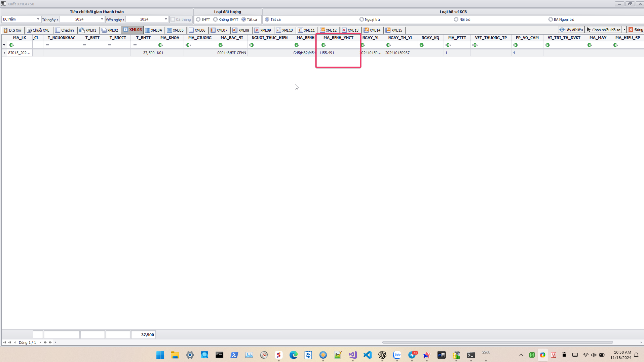Open Telegram from the taskbar
644x362 pixels.
tap(412, 355)
